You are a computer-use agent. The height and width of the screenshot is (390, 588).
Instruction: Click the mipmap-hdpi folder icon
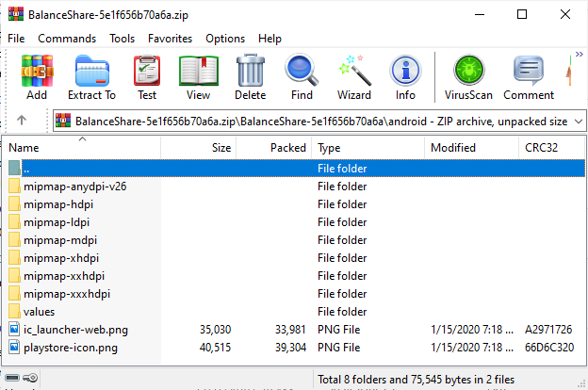tap(14, 204)
